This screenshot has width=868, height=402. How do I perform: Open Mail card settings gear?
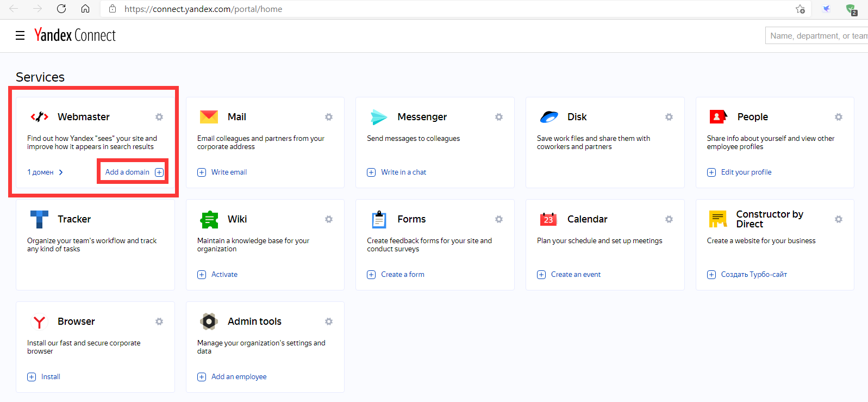click(329, 117)
